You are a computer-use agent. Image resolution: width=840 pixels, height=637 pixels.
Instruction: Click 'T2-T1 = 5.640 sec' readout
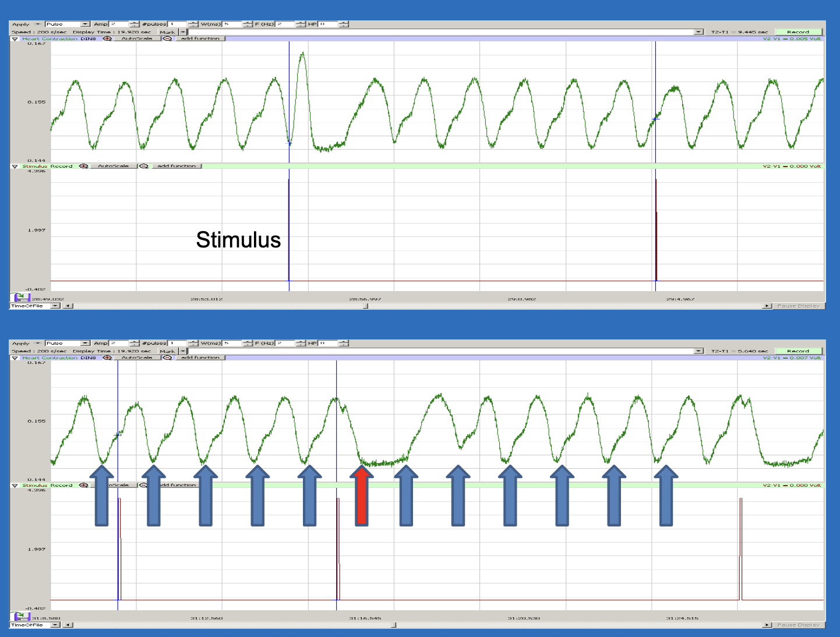[739, 351]
